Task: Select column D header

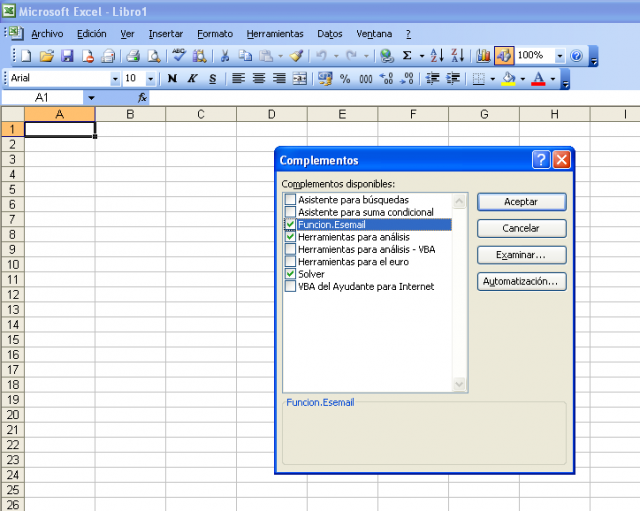Action: point(271,114)
